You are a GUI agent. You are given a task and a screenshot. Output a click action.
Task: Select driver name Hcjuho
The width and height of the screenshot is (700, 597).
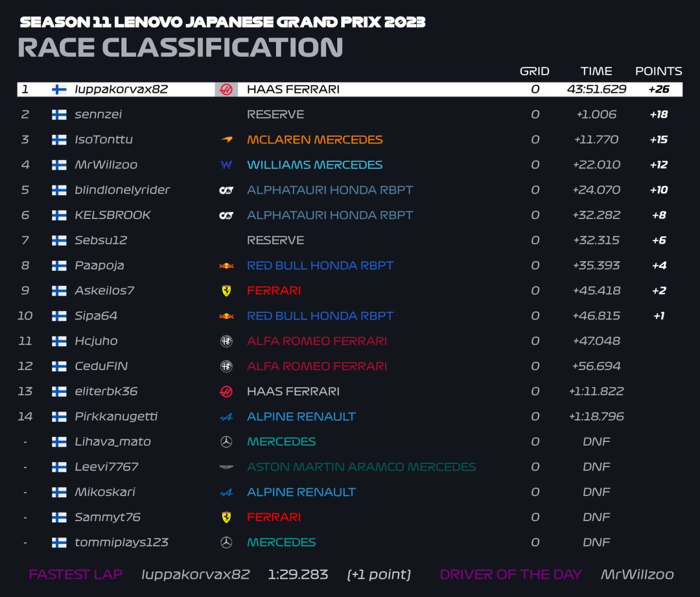click(x=96, y=341)
